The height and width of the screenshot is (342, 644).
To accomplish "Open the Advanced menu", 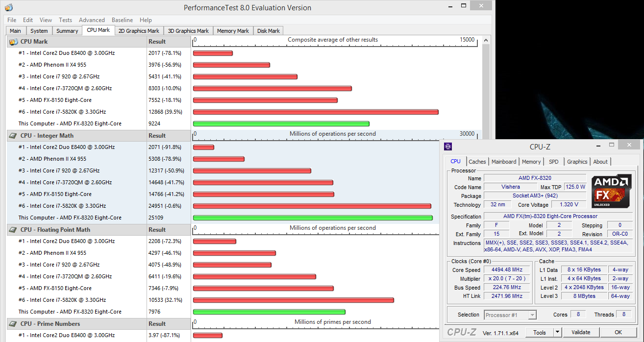I will pos(92,20).
